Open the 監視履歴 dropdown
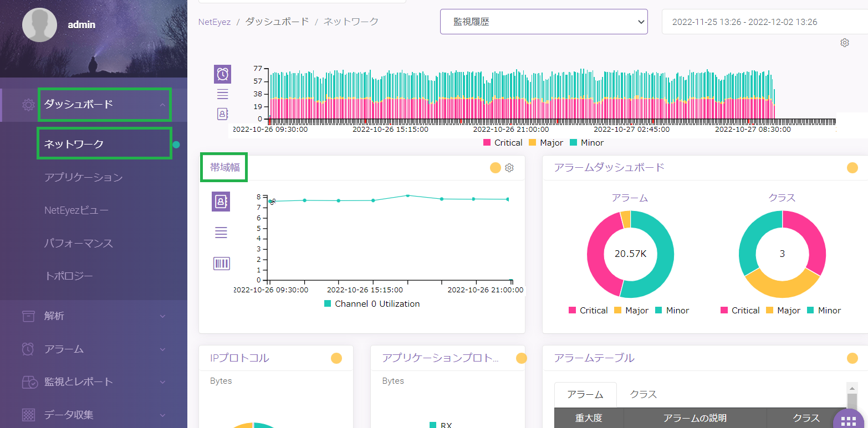 [544, 22]
